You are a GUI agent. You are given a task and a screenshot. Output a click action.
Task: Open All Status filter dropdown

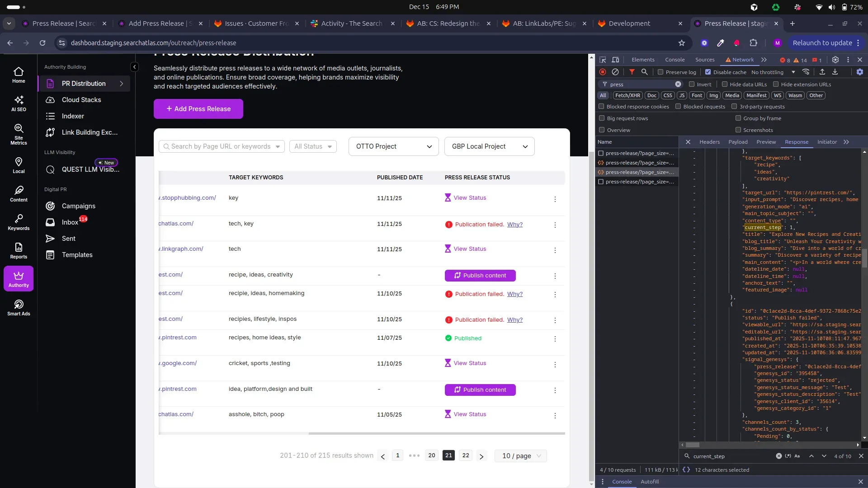click(313, 146)
